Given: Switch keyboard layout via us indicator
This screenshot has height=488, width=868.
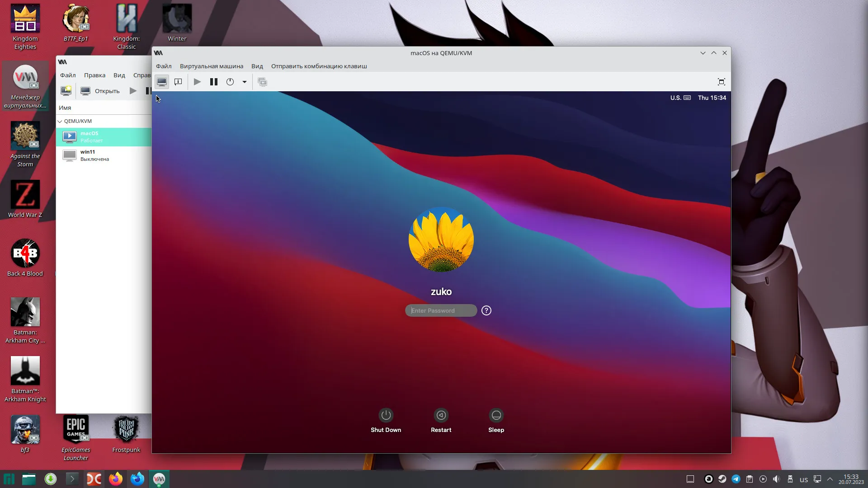Looking at the screenshot, I should (x=804, y=480).
